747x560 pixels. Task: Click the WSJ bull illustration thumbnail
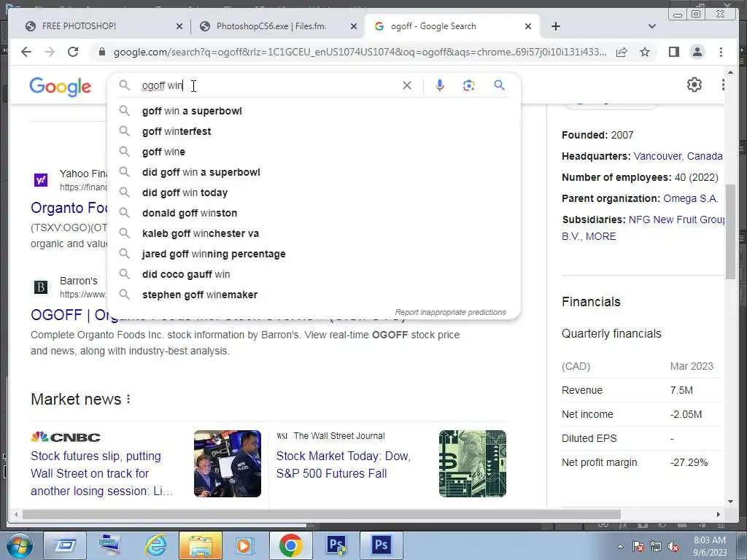[473, 464]
